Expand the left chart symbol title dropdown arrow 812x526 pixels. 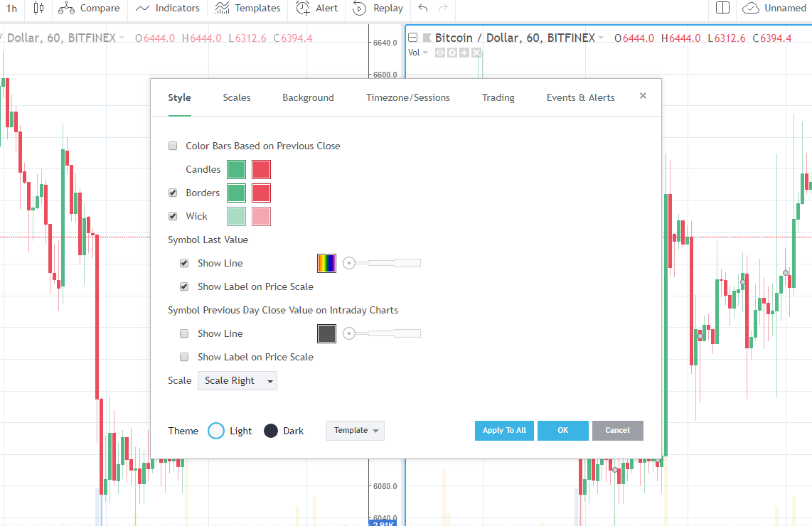(122, 38)
